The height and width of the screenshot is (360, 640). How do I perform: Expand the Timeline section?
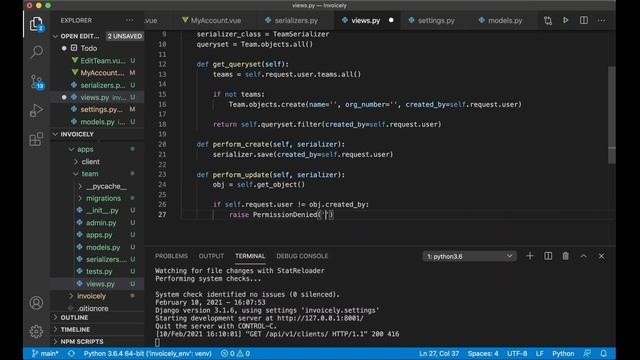[x=75, y=329]
